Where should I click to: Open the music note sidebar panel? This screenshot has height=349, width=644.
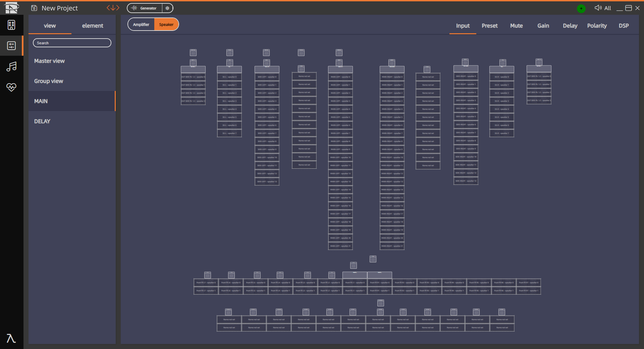coord(11,66)
